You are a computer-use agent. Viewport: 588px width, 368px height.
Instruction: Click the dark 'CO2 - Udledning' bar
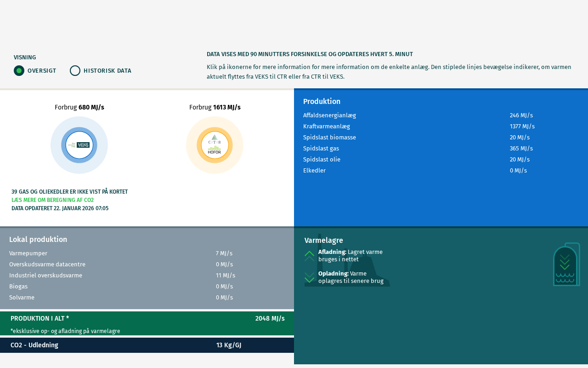[147, 345]
